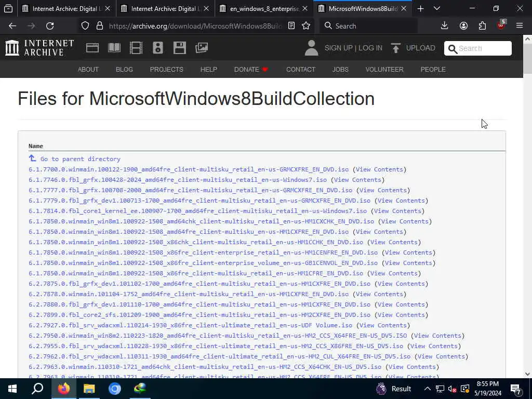Open File Explorer from the taskbar

(x=89, y=389)
